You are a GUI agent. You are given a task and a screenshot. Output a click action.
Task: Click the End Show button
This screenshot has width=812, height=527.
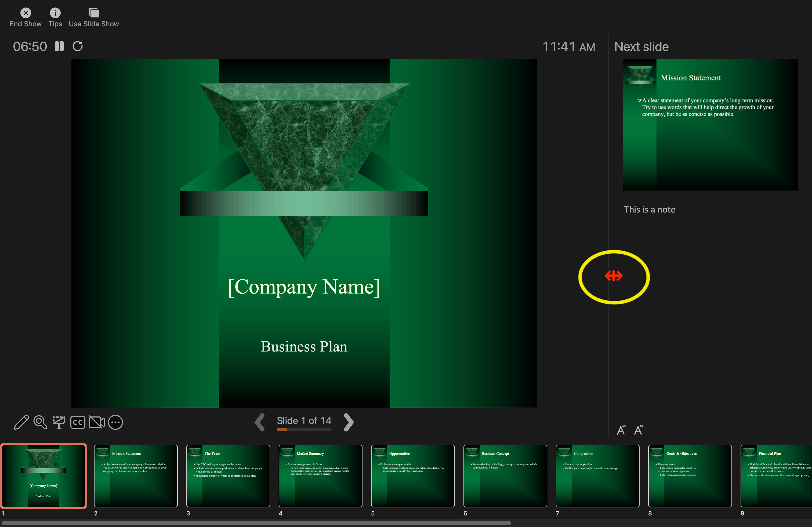[26, 17]
